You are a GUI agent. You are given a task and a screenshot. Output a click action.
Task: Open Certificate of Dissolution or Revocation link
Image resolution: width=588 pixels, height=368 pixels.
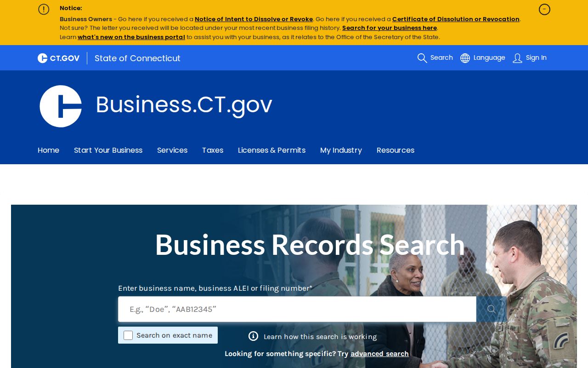[x=456, y=19]
